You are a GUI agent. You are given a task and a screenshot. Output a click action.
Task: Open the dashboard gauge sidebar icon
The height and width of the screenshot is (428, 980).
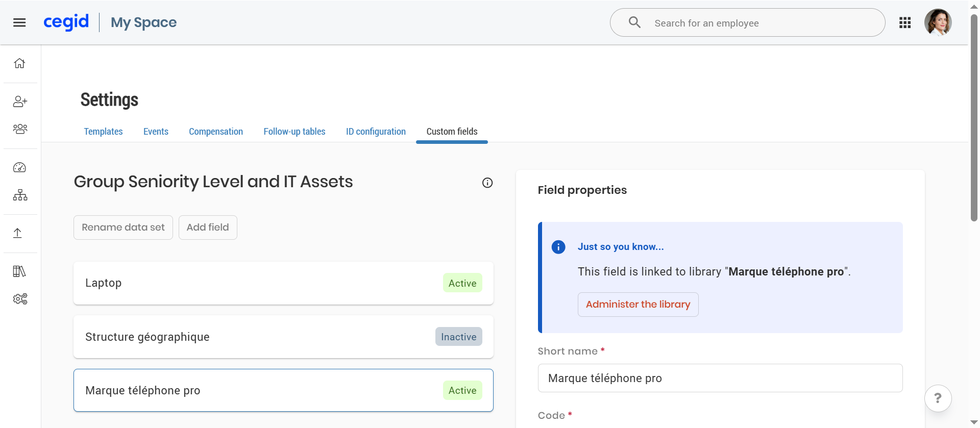click(19, 167)
